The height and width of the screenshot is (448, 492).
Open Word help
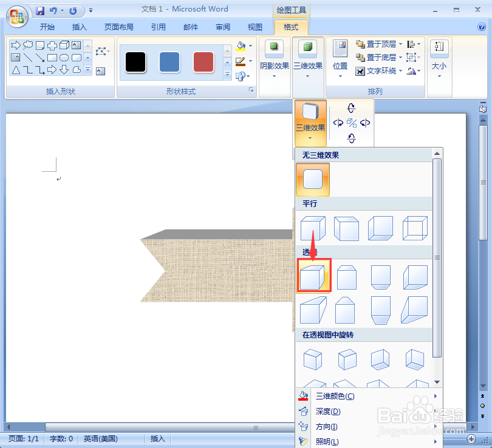481,27
